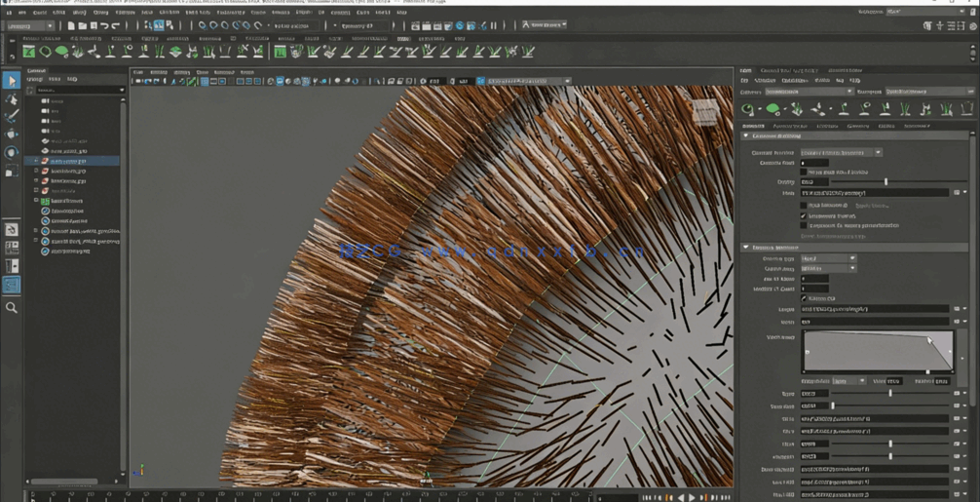This screenshot has width=980, height=502.
Task: Open the Generate Primitives dropdown
Action: [x=841, y=152]
